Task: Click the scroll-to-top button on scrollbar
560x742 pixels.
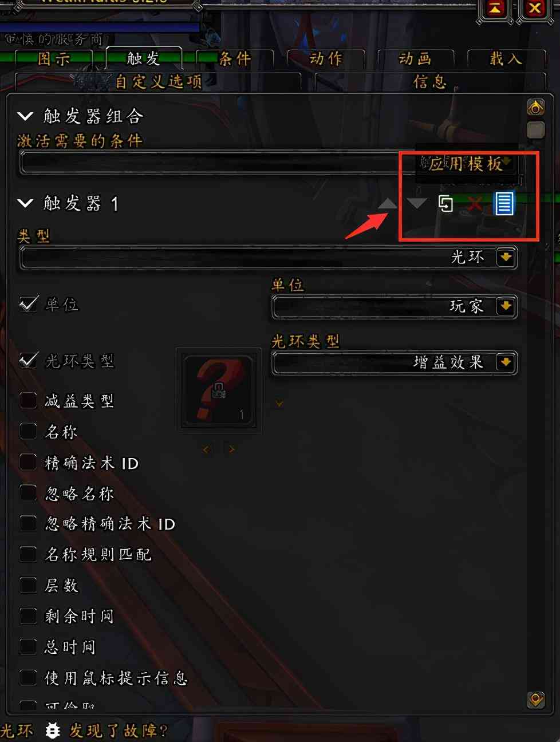Action: pyautogui.click(x=535, y=107)
